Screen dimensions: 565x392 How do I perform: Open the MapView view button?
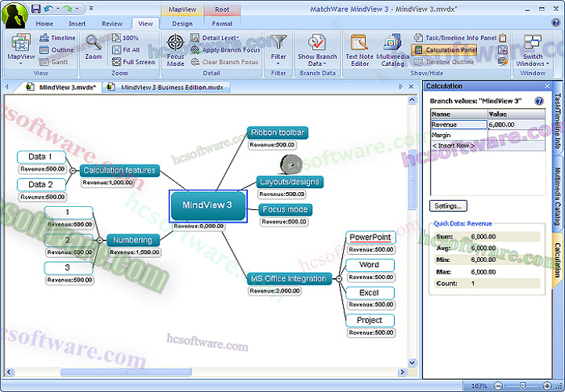coord(21,49)
